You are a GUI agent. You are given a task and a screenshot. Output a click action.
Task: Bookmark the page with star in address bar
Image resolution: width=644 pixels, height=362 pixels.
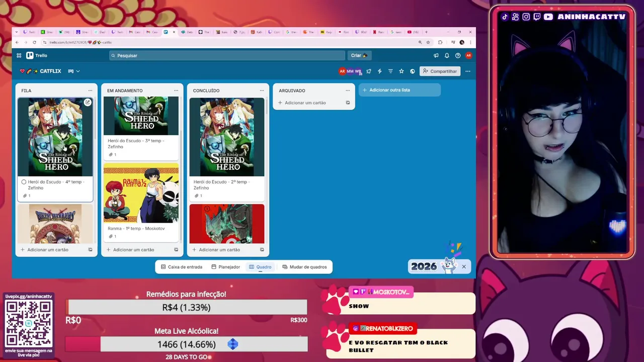click(x=428, y=42)
